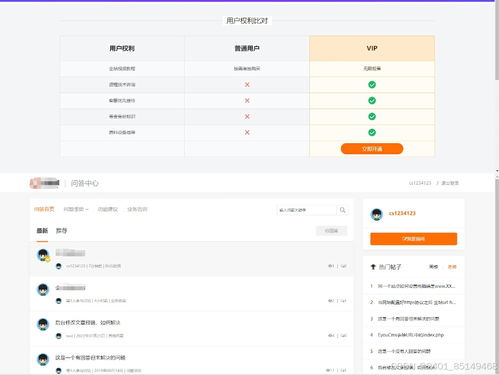Screen dimensions: 499x375
Task: Click the first green check in VIP column
Action: (372, 85)
